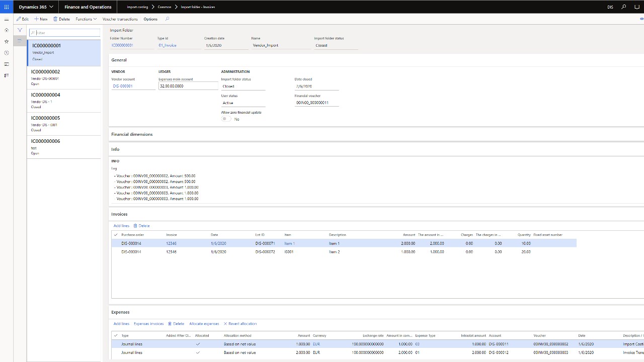The width and height of the screenshot is (644, 362).
Task: Open Voucher transactions from action bar
Action: coord(120,19)
